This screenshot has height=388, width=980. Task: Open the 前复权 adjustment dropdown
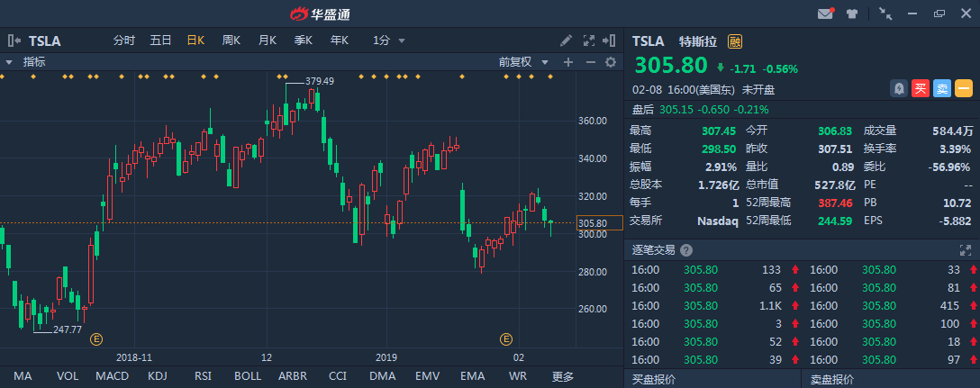click(x=522, y=62)
